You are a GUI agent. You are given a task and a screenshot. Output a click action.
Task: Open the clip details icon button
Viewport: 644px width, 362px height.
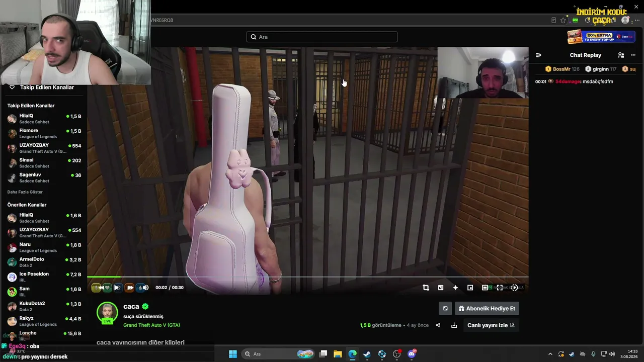445,308
